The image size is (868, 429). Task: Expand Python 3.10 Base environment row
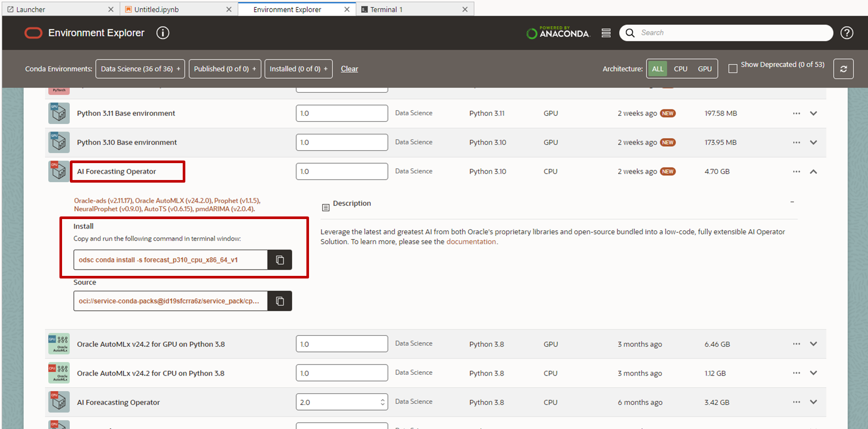814,142
